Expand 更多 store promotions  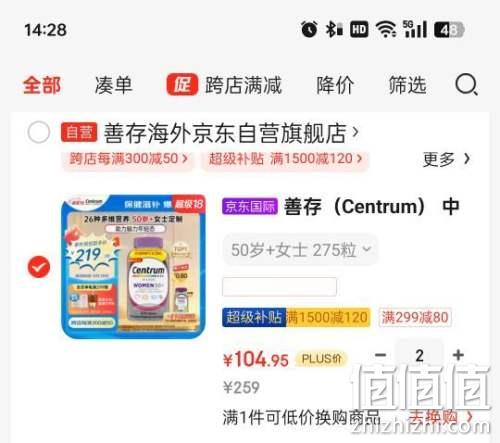tap(446, 159)
